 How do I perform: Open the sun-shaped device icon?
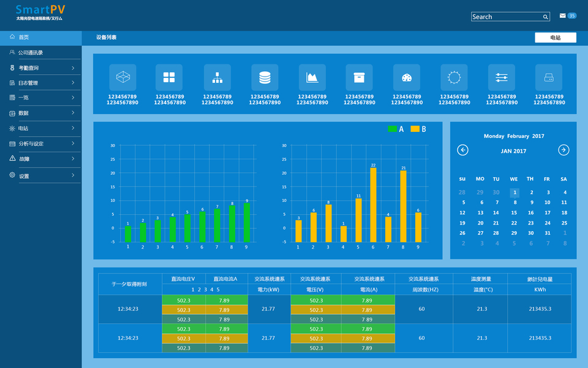(x=454, y=77)
